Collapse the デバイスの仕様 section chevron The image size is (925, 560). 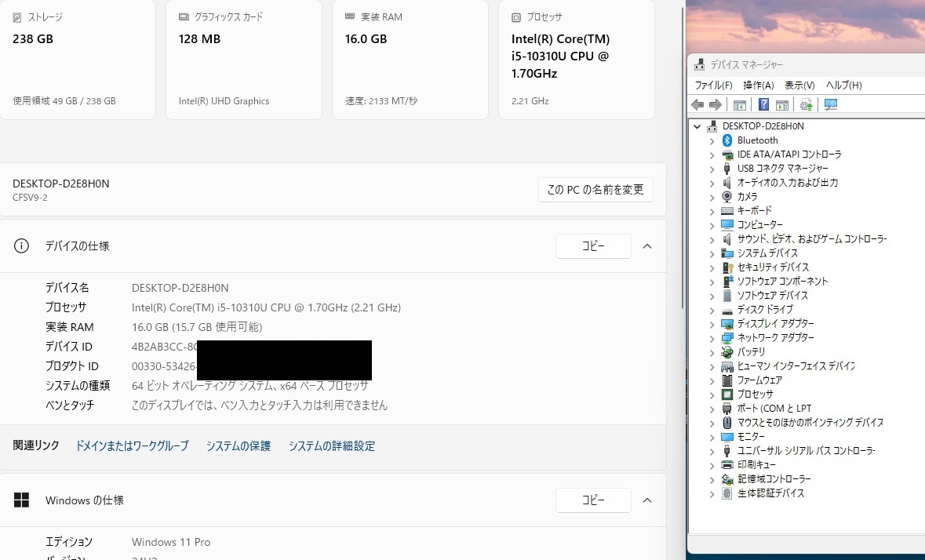[647, 245]
